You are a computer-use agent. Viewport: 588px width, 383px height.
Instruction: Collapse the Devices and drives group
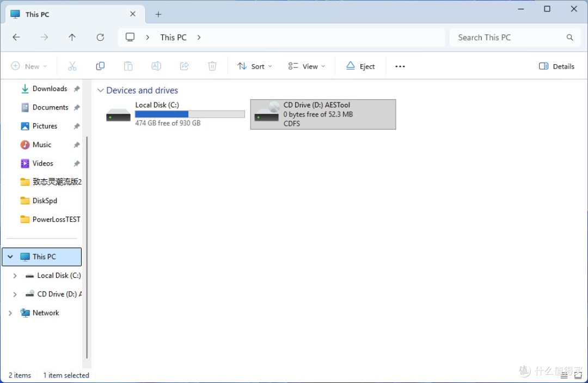[x=100, y=90]
